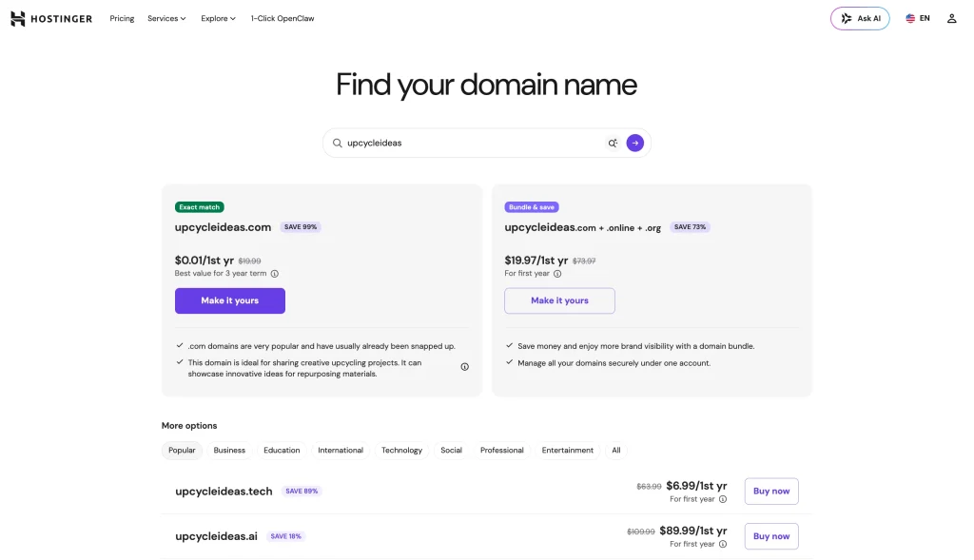Image resolution: width=974 pixels, height=560 pixels.
Task: Click the upcycleideas.com exact match title
Action: pos(223,227)
